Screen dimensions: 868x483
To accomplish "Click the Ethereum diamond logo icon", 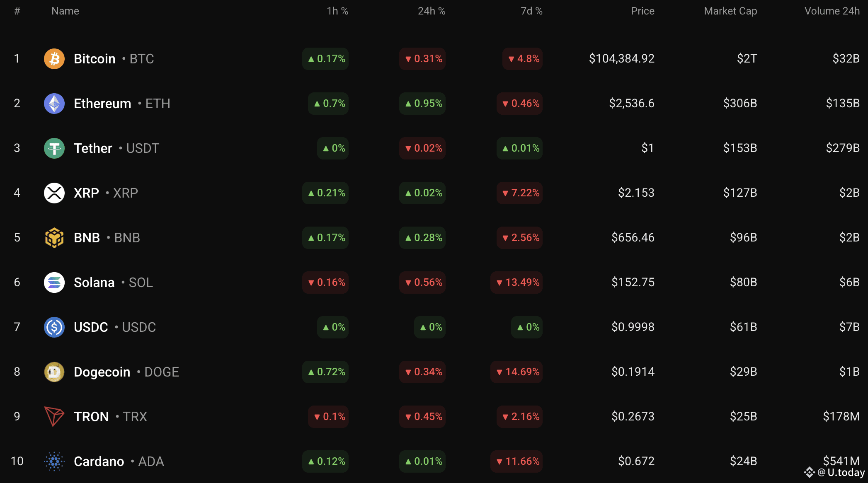I will point(54,104).
